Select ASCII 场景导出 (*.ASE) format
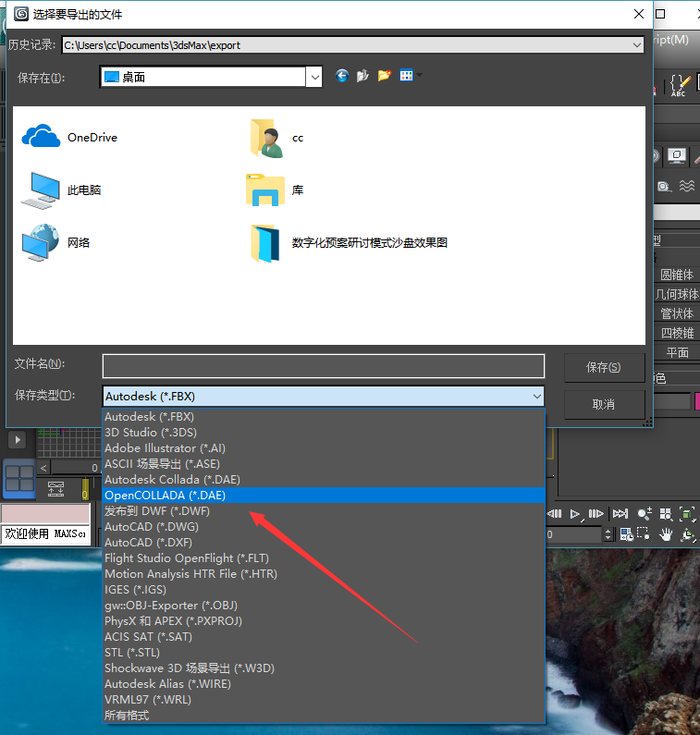This screenshot has width=700, height=735. point(324,463)
